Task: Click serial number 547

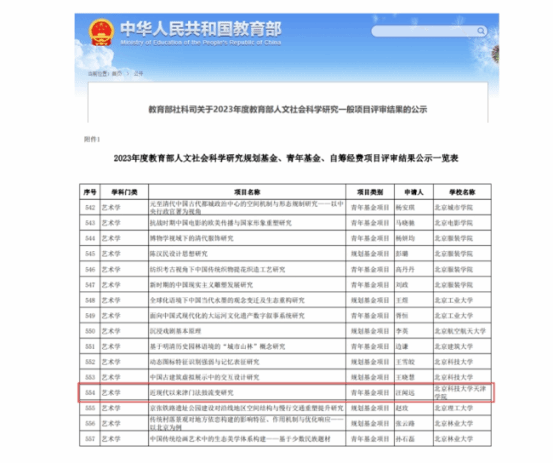Action: click(90, 285)
